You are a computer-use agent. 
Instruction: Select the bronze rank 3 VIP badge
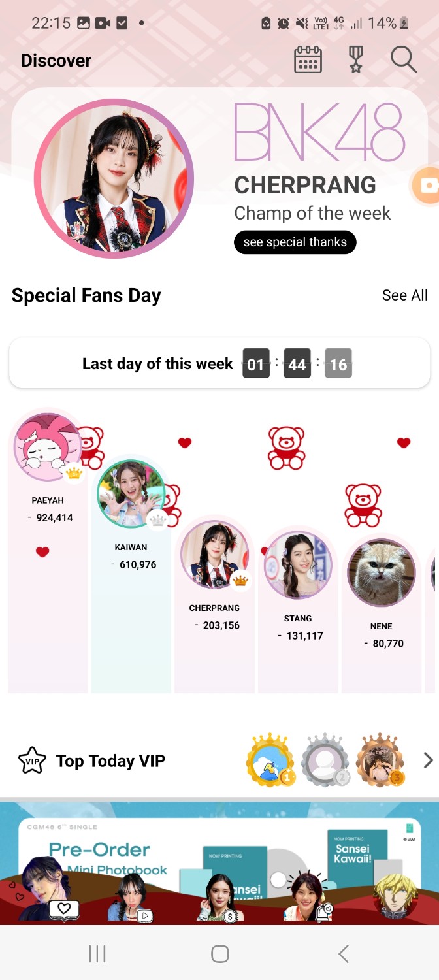[381, 760]
